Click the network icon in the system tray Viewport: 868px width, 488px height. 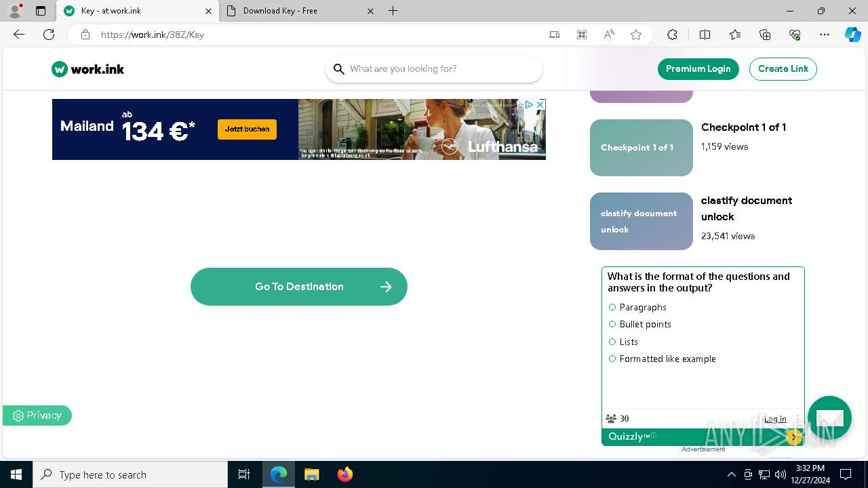(764, 474)
